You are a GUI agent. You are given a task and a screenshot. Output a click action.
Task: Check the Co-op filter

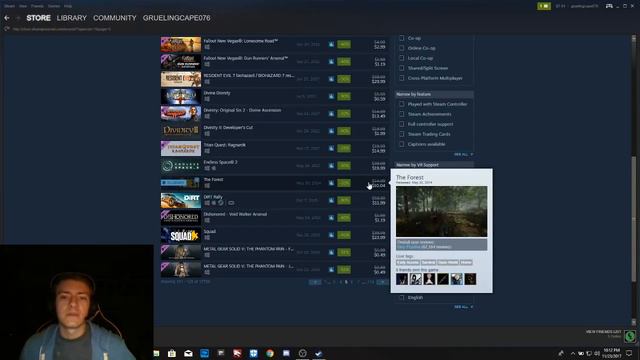(x=402, y=38)
